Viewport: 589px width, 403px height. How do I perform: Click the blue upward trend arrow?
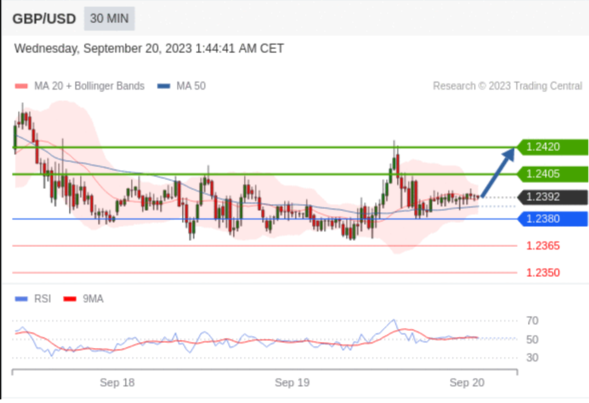(498, 172)
